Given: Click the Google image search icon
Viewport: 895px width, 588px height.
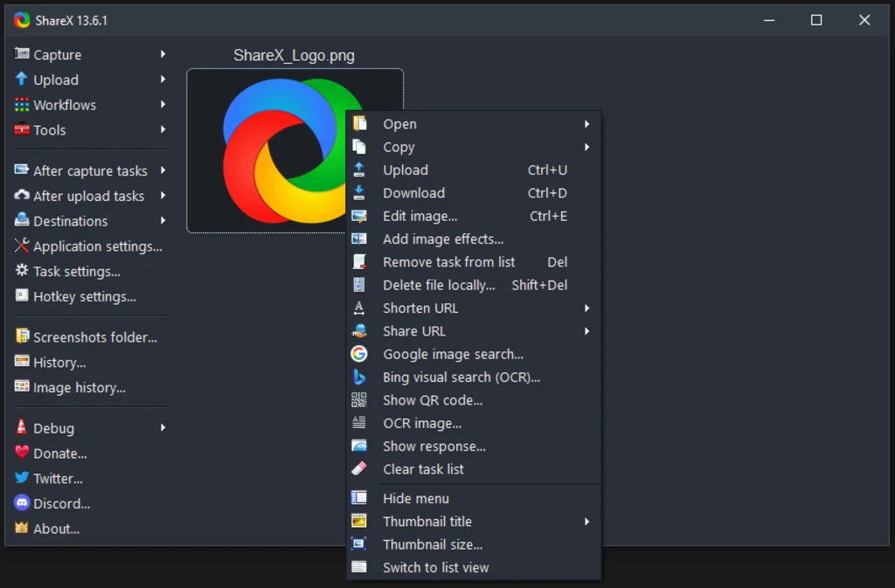Looking at the screenshot, I should [361, 354].
